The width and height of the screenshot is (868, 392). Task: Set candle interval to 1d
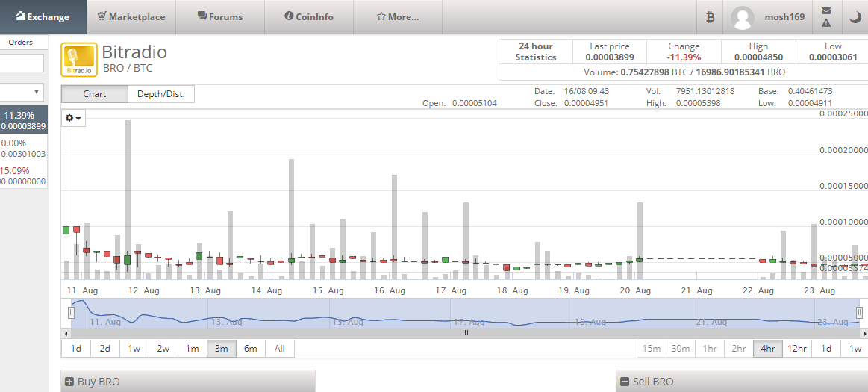[x=826, y=348]
